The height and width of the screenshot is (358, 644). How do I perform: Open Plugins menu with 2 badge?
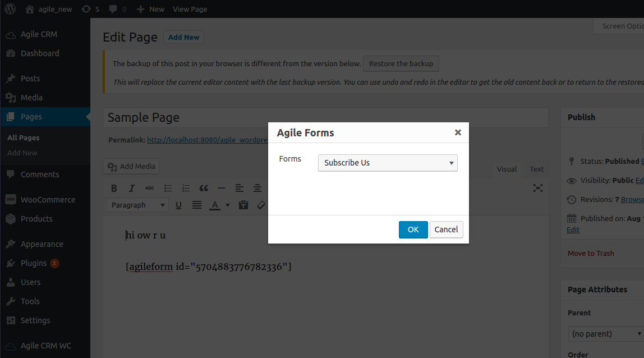tap(45, 263)
